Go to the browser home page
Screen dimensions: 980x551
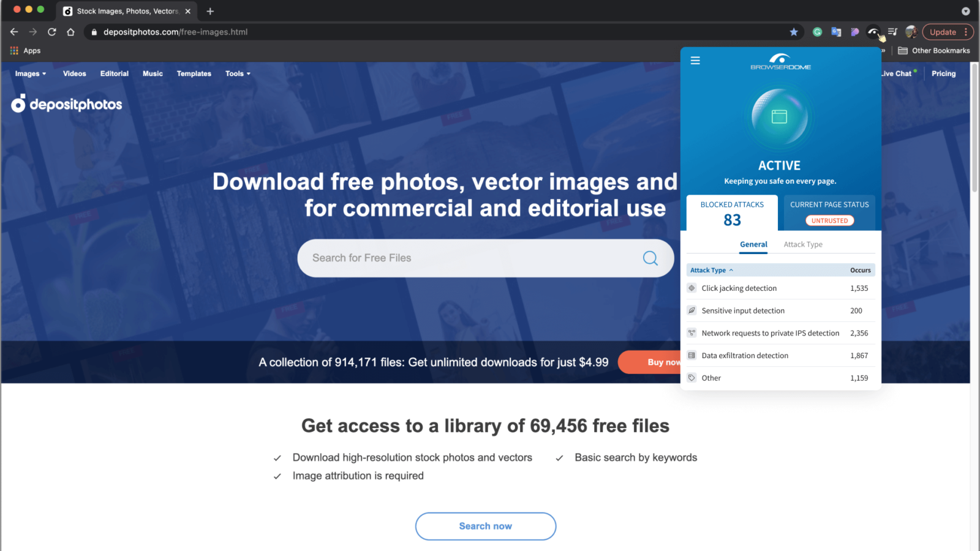point(71,32)
